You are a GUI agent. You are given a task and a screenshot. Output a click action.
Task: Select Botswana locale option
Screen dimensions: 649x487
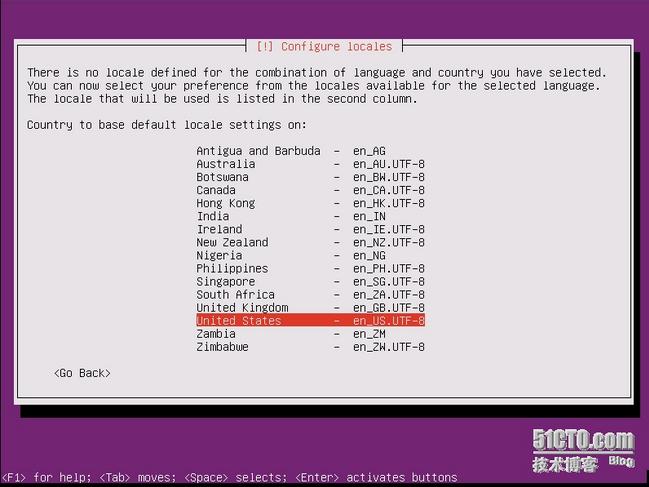pos(223,177)
